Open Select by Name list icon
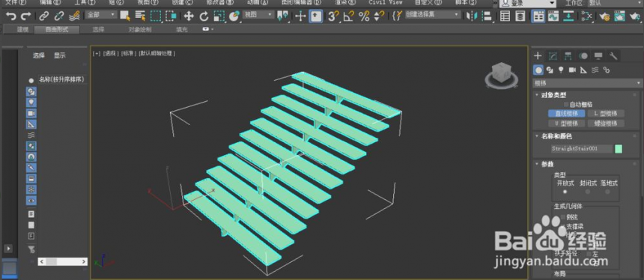The height and width of the screenshot is (280, 644). click(x=141, y=16)
